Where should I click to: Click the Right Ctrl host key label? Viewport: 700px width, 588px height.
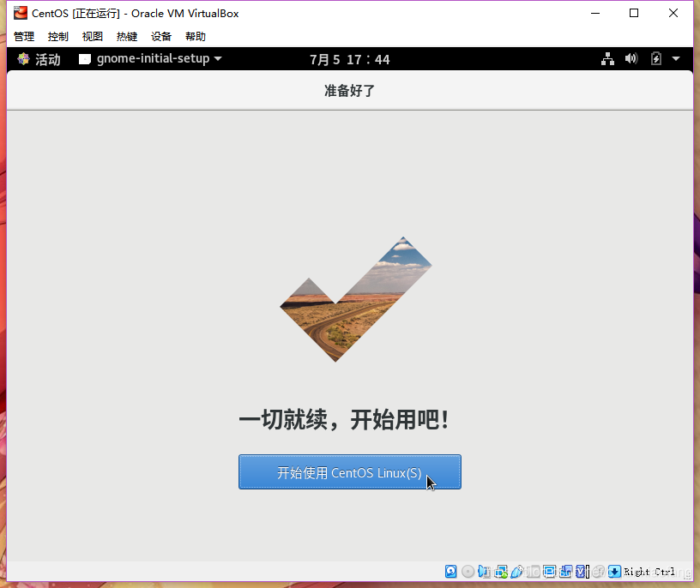649,572
